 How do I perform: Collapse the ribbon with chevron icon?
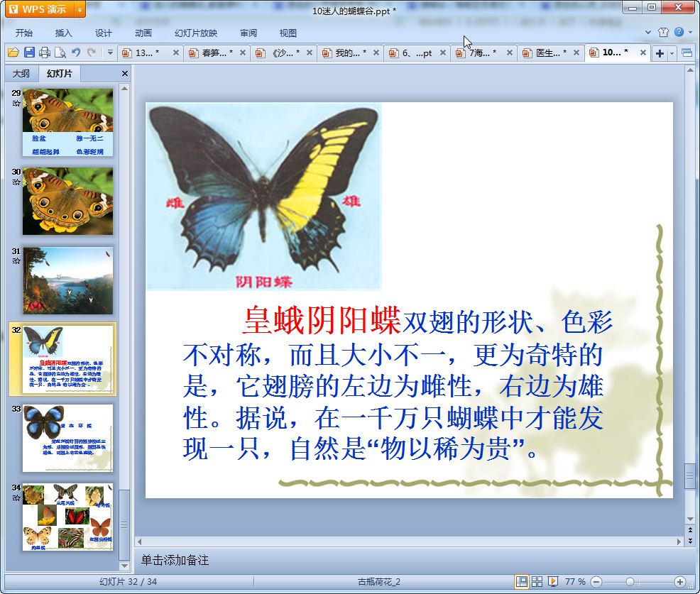coord(648,32)
